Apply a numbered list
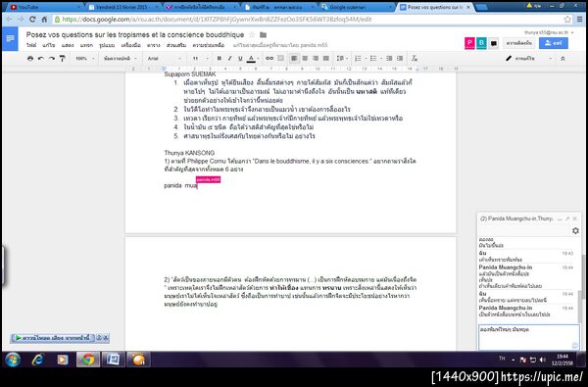This screenshot has height=387, width=588. (358, 59)
